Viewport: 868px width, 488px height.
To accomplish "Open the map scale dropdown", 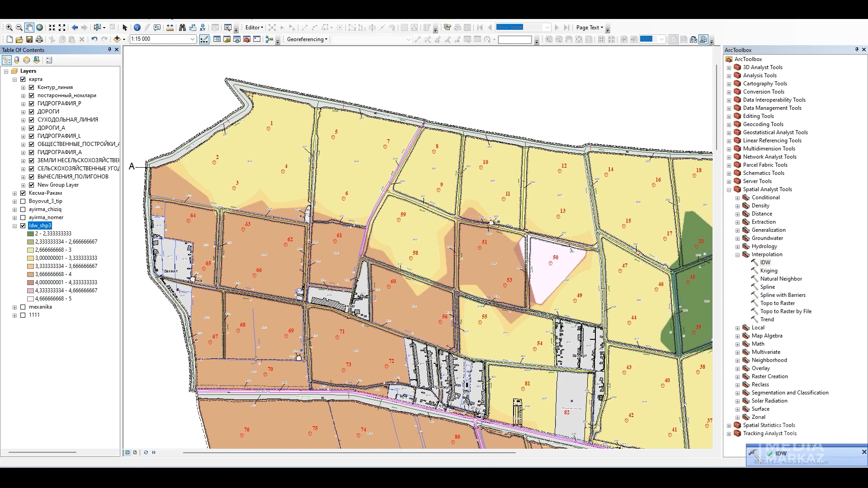I will pos(192,39).
